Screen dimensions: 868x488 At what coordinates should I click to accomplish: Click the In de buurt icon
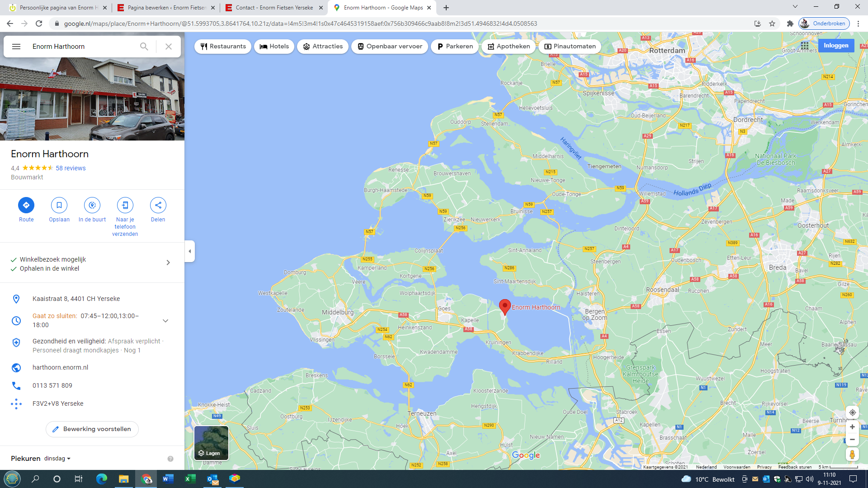pyautogui.click(x=92, y=205)
